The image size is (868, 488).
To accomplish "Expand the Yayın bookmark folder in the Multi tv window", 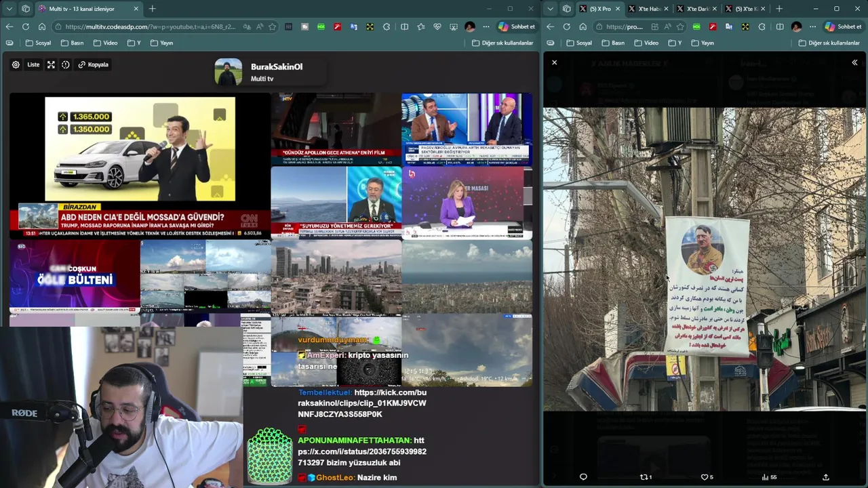I will coord(161,43).
